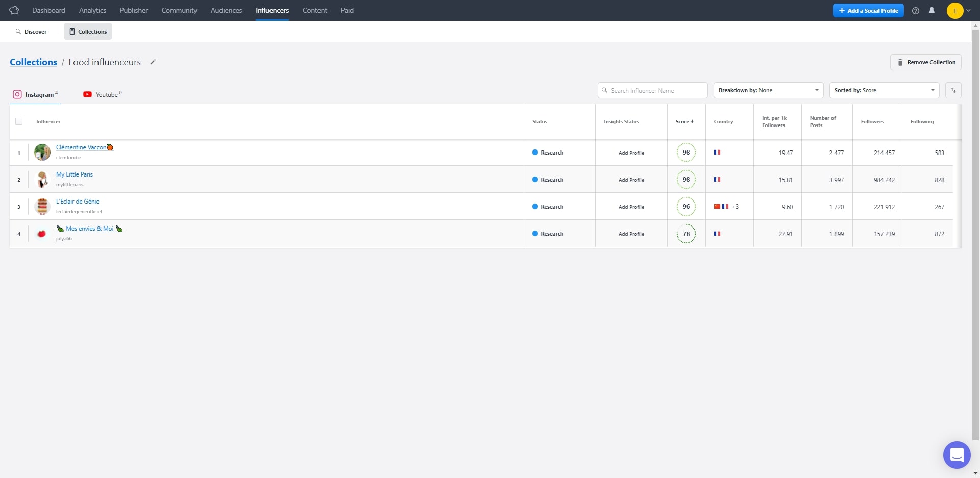The image size is (980, 478).
Task: Open the chat support bubble
Action: 957,455
